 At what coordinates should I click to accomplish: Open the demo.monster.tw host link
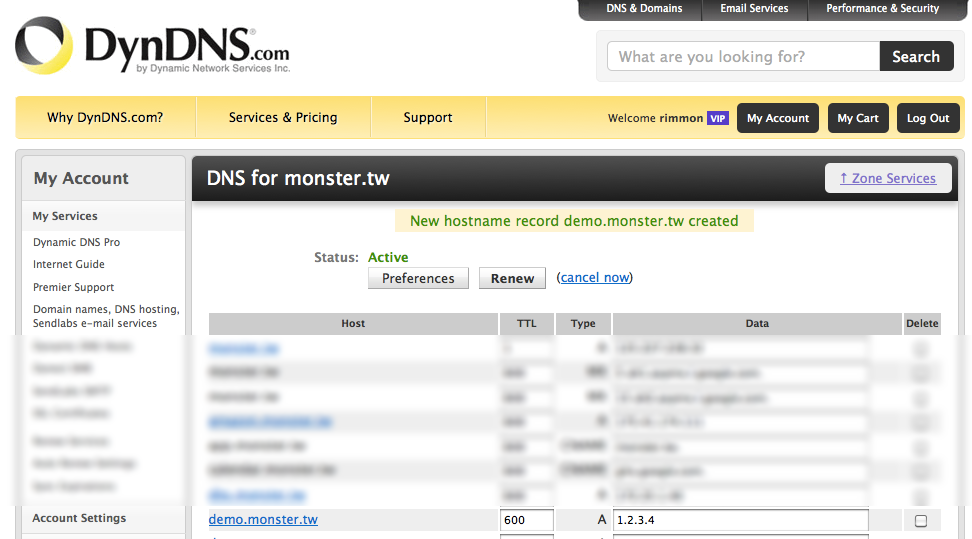pyautogui.click(x=263, y=519)
